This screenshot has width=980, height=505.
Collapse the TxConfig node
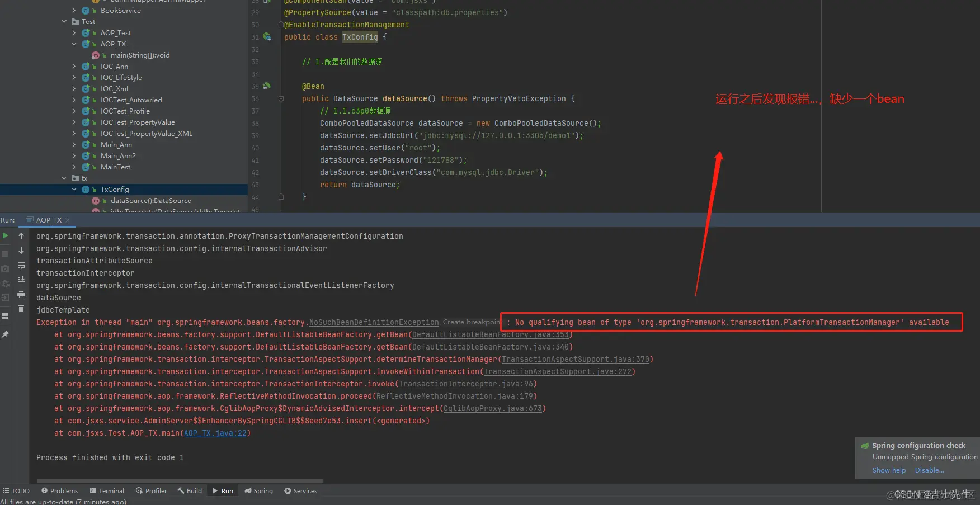[x=74, y=190]
